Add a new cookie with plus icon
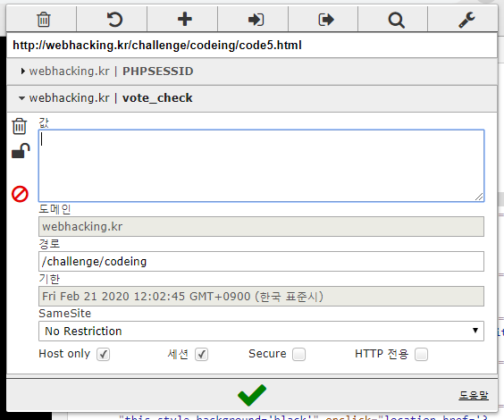Screen dimensions: 504x420 (x=185, y=20)
